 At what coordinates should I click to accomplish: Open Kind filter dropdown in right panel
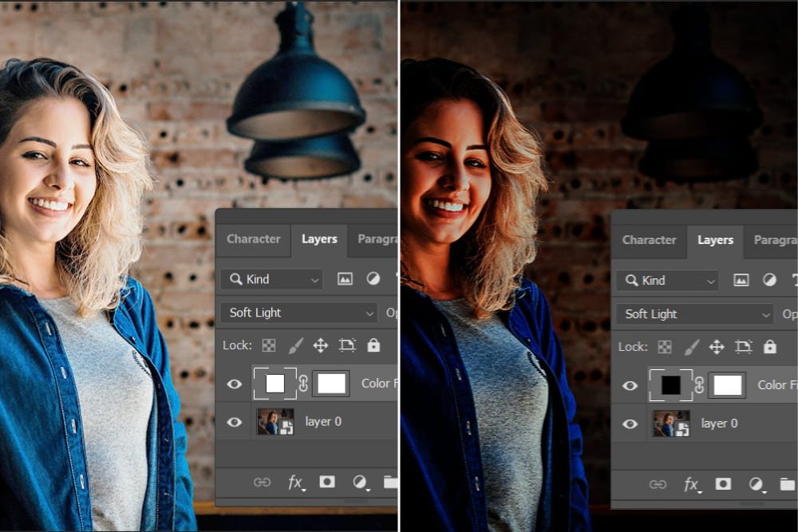[x=667, y=280]
